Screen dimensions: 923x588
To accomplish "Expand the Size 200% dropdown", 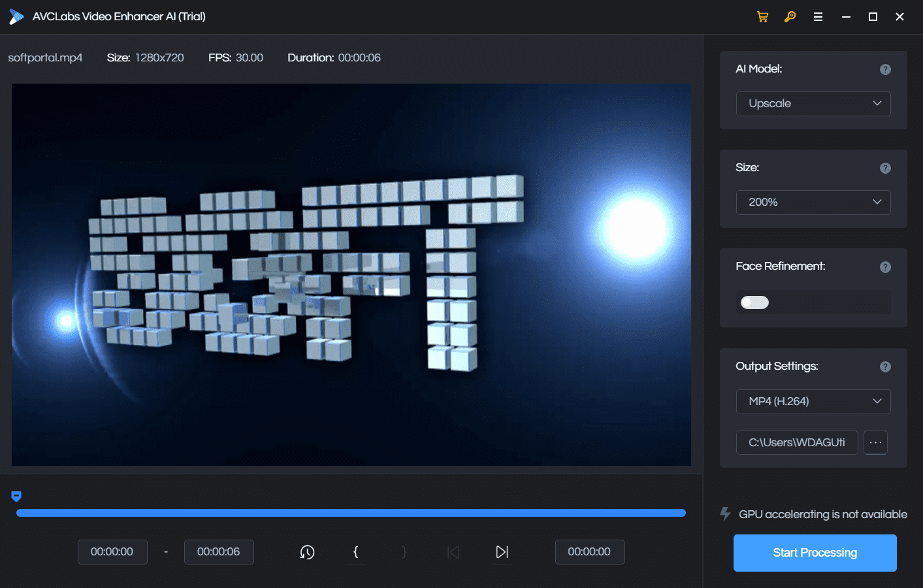I will point(813,203).
